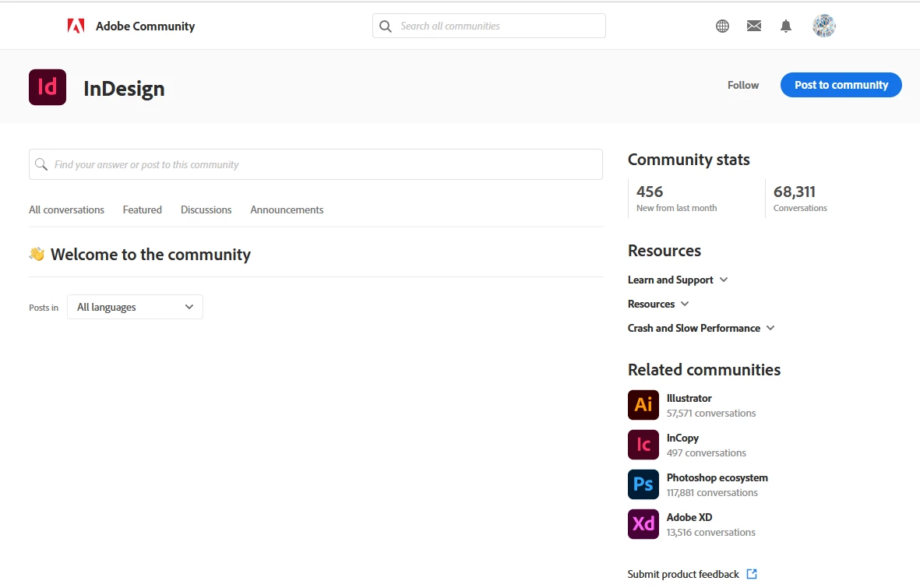Click the Photoshop Ps icon
The height and width of the screenshot is (588, 920).
click(x=643, y=484)
